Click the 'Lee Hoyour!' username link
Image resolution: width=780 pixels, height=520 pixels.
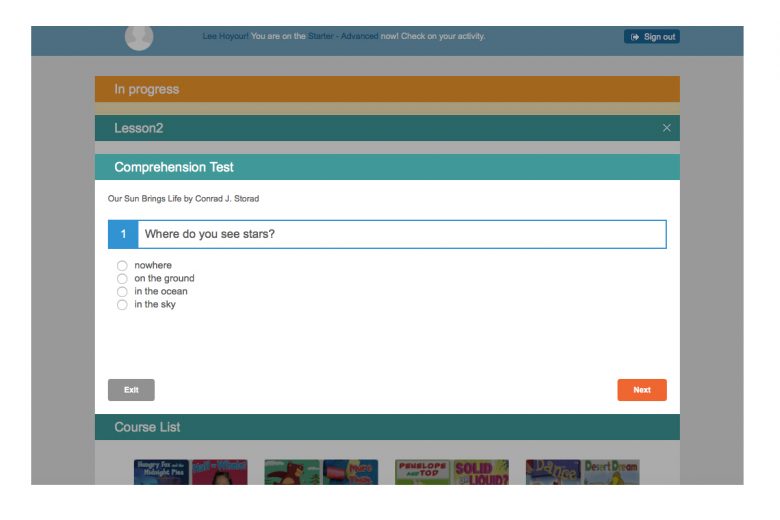tap(225, 37)
